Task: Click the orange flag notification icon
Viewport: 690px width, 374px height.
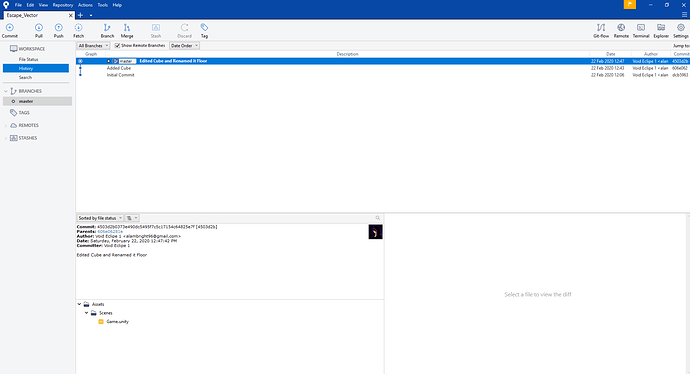Action: click(630, 4)
